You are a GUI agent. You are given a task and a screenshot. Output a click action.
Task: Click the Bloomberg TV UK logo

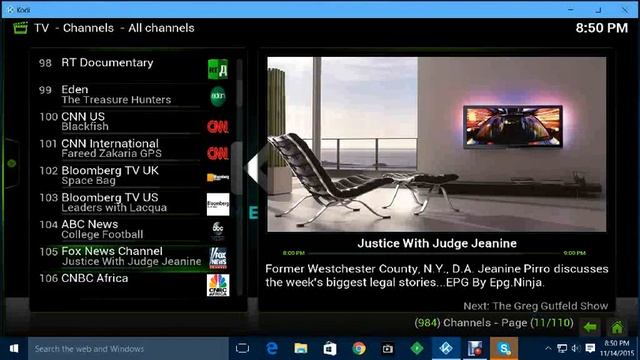(x=218, y=178)
